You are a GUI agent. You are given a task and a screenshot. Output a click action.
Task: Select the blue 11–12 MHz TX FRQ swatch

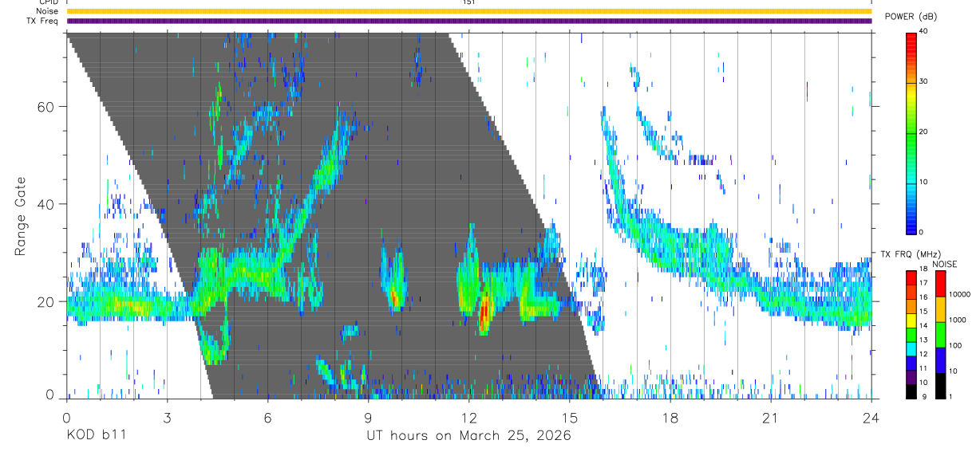point(911,364)
